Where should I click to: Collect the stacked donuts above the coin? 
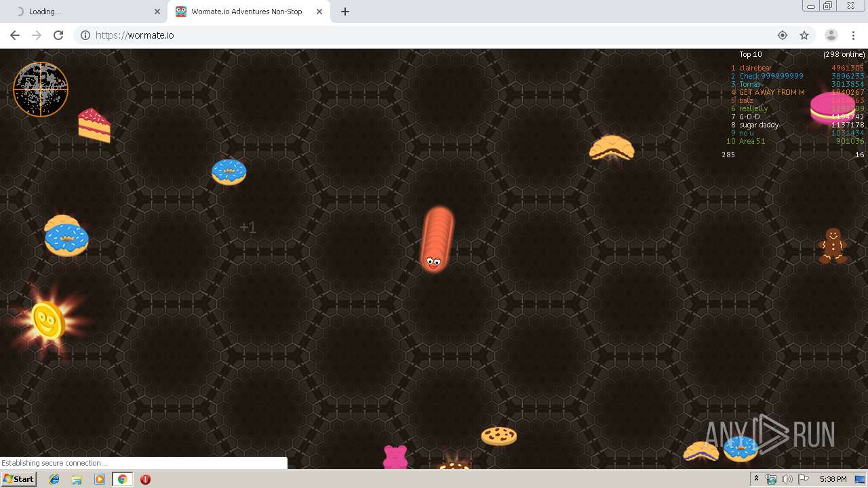[x=66, y=236]
